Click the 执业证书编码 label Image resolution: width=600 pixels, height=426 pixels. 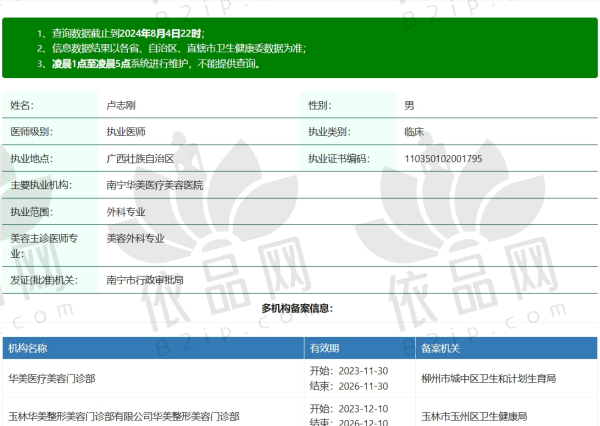coord(339,158)
